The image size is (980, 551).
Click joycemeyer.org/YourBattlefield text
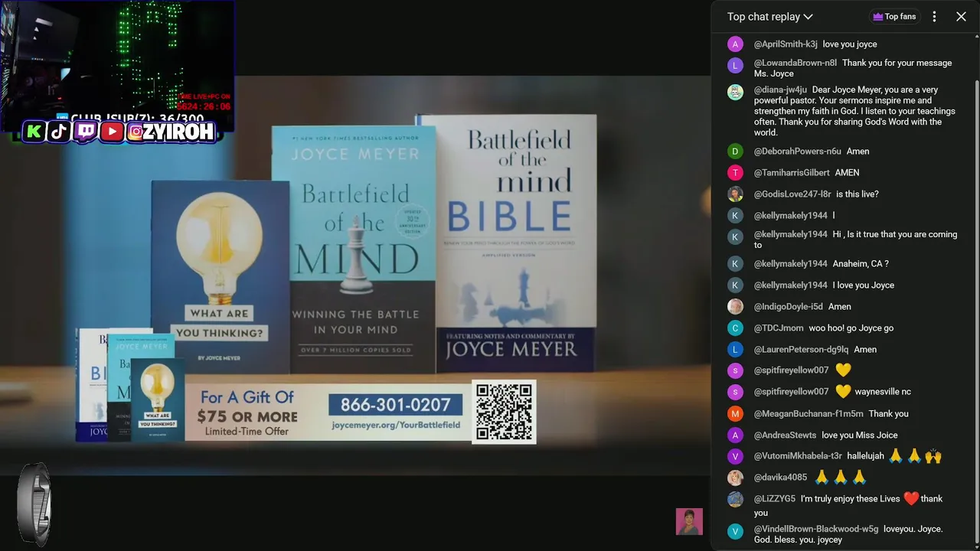pyautogui.click(x=396, y=425)
